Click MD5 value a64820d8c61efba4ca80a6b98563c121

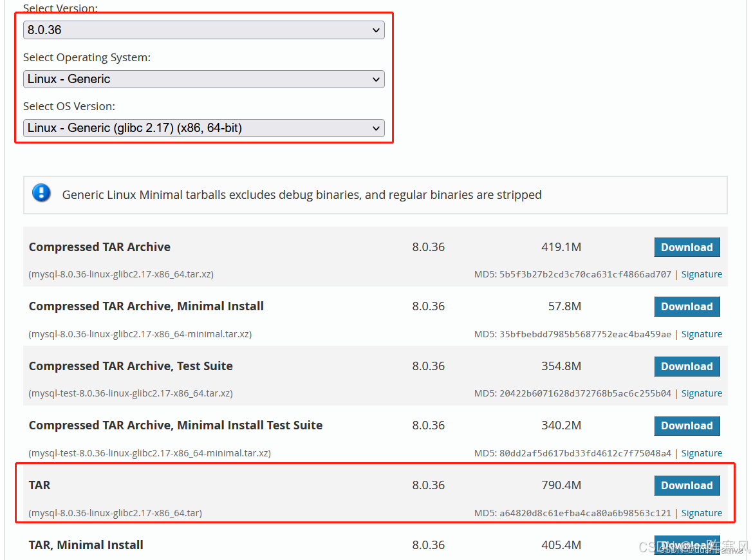[x=585, y=513]
